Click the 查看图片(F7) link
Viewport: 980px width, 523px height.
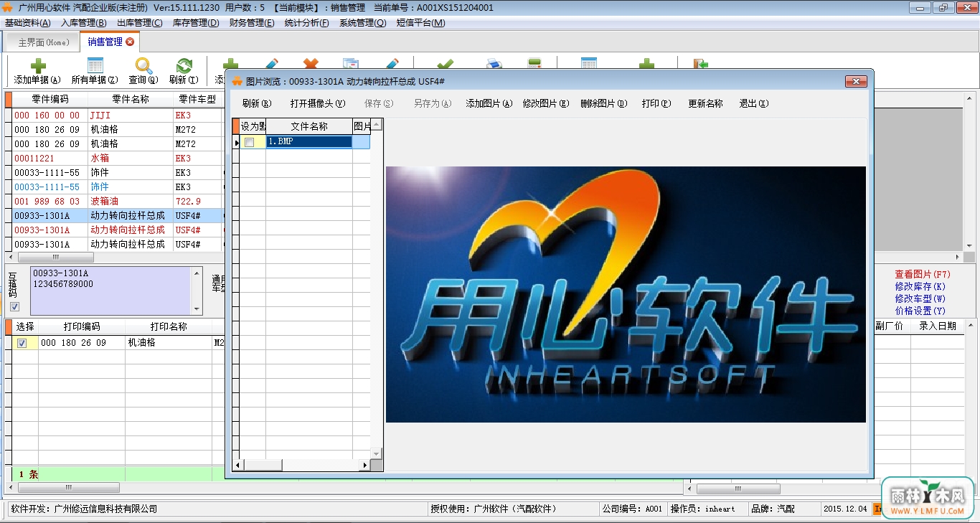tap(923, 275)
